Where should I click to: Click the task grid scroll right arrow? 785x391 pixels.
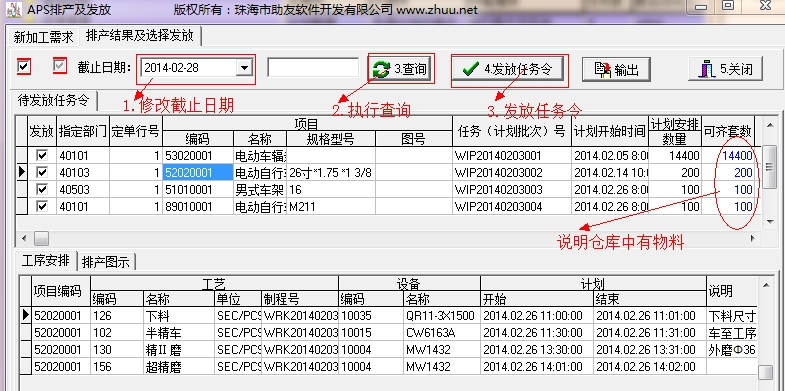[753, 238]
